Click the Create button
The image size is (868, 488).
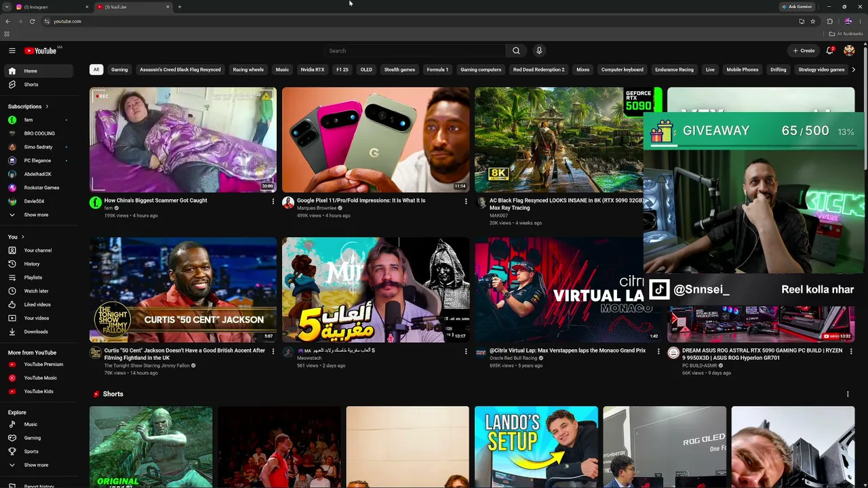[804, 51]
